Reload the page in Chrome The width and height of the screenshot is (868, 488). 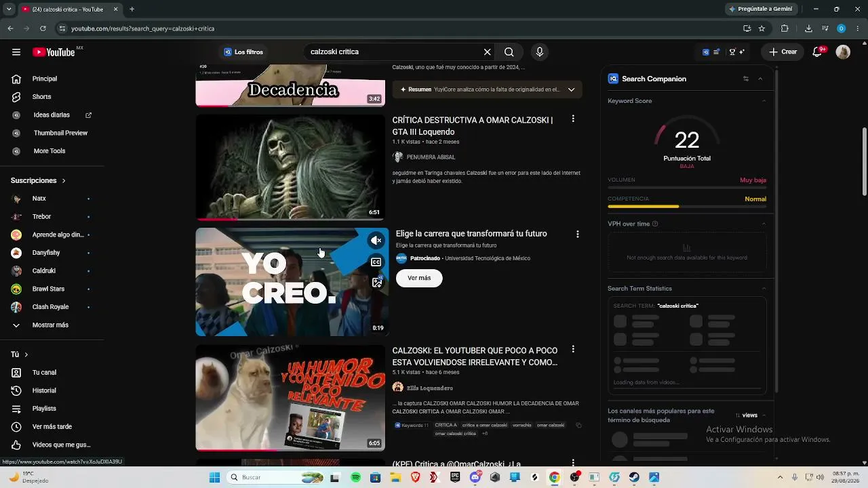pyautogui.click(x=43, y=28)
